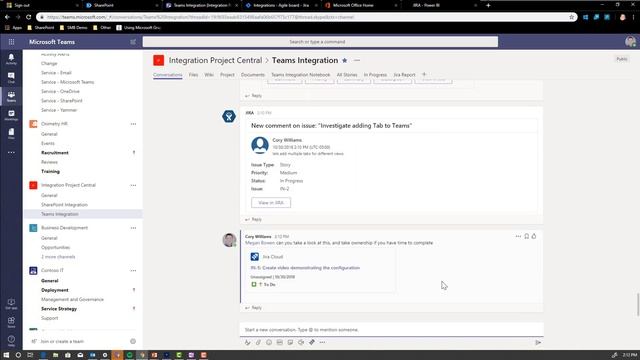Open Jira Cloud messaging extension icon

coord(312,342)
